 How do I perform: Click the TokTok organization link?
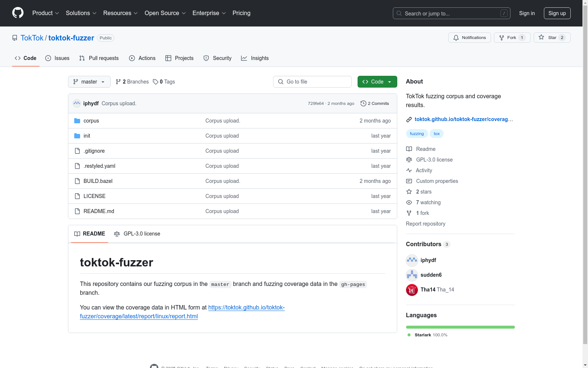coord(32,38)
